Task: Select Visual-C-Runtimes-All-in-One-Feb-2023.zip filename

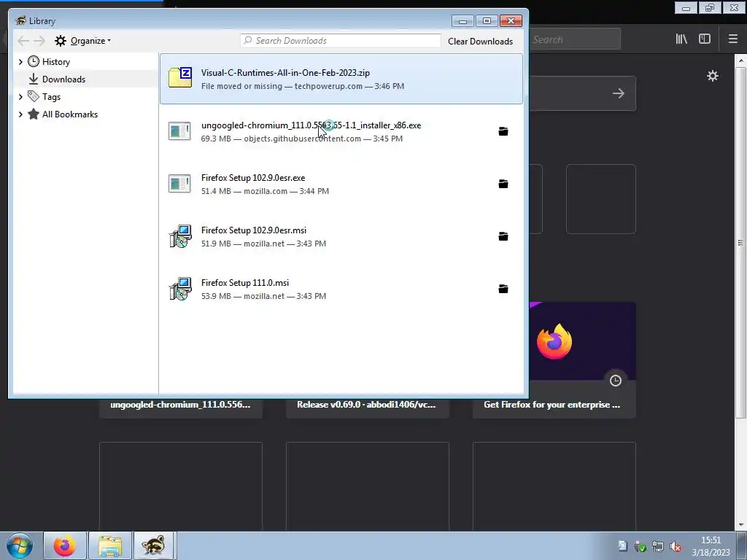Action: (x=285, y=73)
